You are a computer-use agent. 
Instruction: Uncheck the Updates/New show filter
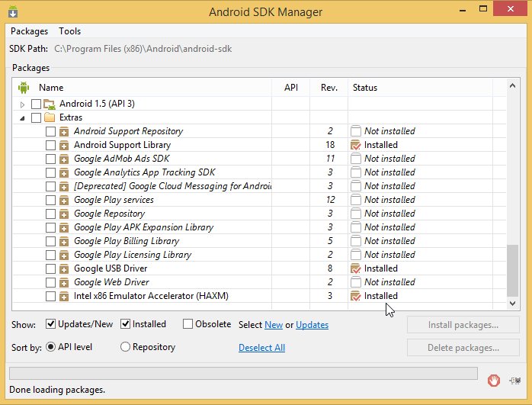(x=50, y=324)
